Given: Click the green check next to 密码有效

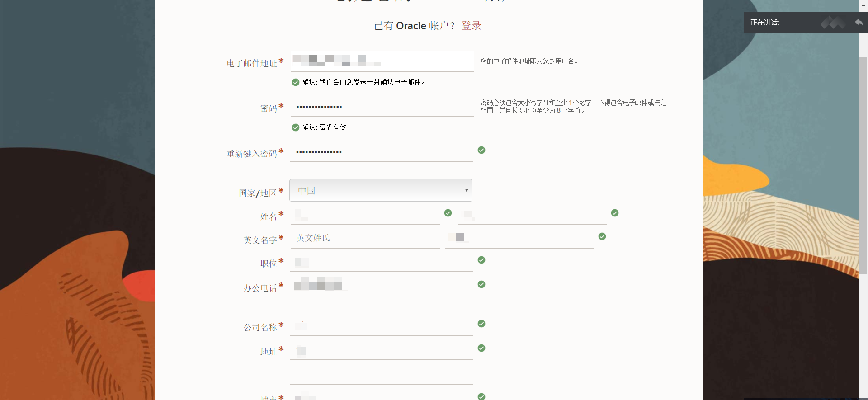Looking at the screenshot, I should pos(296,127).
